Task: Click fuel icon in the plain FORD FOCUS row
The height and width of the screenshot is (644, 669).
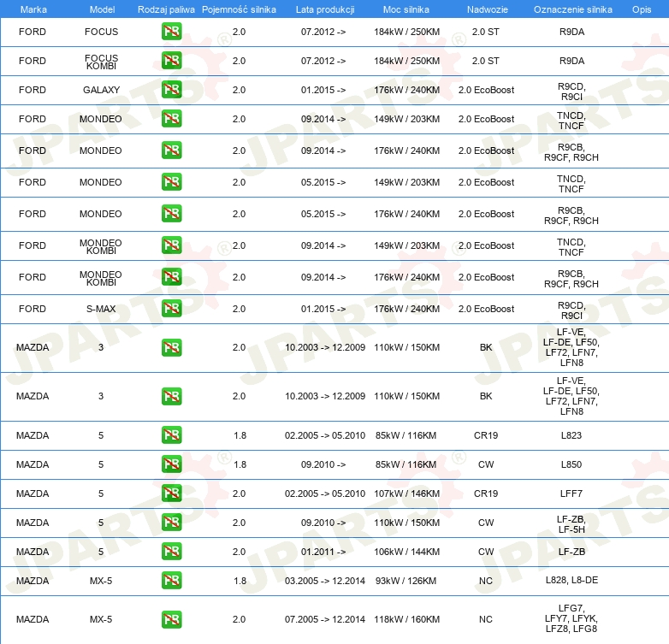Action: click(x=171, y=32)
